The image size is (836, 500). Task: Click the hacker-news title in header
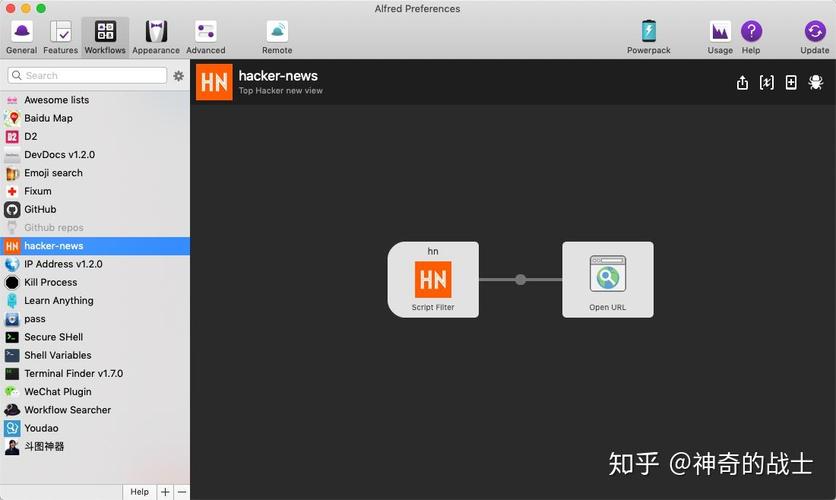278,76
